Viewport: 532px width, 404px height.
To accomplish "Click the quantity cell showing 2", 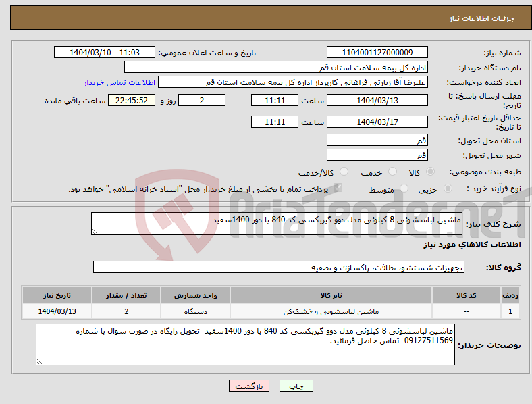I will (x=126, y=311).
